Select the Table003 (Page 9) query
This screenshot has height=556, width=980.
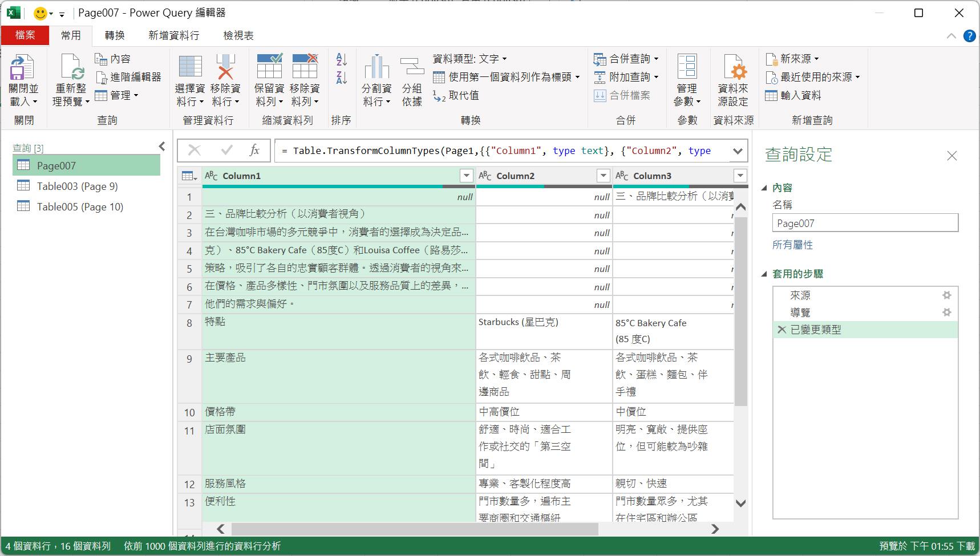(77, 186)
